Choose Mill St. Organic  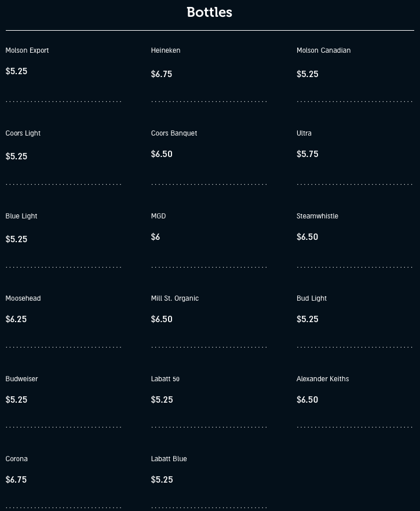[175, 298]
